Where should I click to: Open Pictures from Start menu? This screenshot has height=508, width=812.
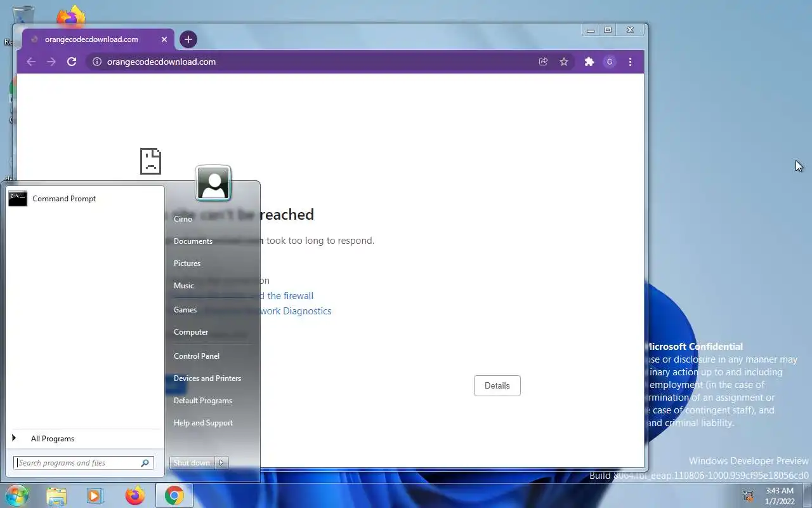pos(187,264)
